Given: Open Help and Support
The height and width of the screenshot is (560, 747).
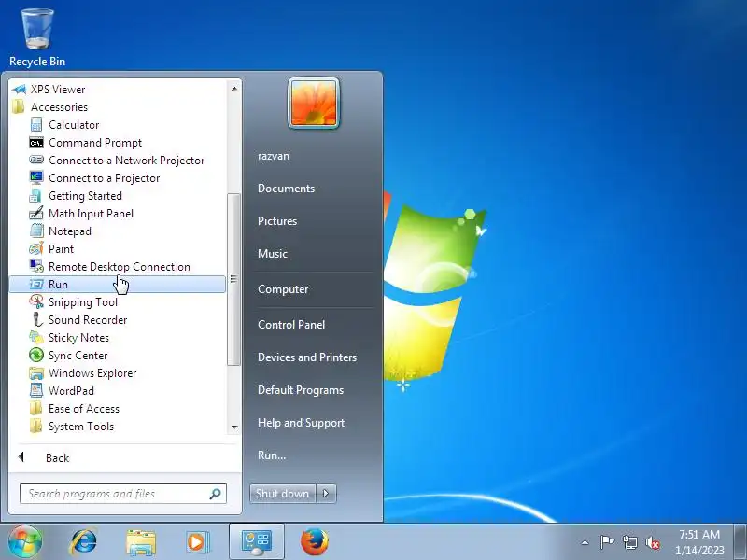Looking at the screenshot, I should (x=301, y=423).
